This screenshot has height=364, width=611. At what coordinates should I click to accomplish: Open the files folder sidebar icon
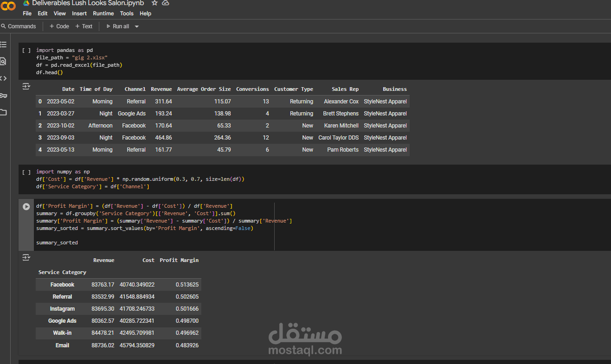click(x=3, y=112)
